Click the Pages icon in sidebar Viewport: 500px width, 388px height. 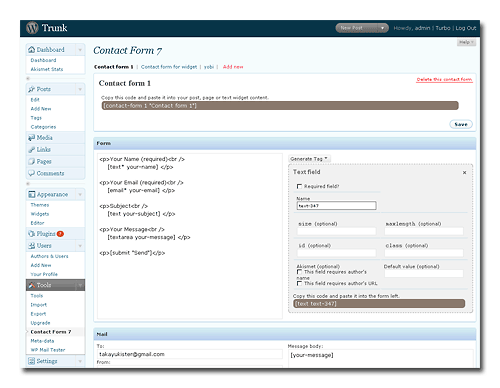32,161
